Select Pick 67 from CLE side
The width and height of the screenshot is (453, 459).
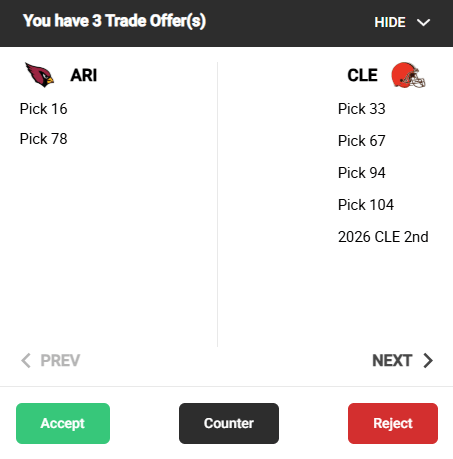click(x=362, y=141)
